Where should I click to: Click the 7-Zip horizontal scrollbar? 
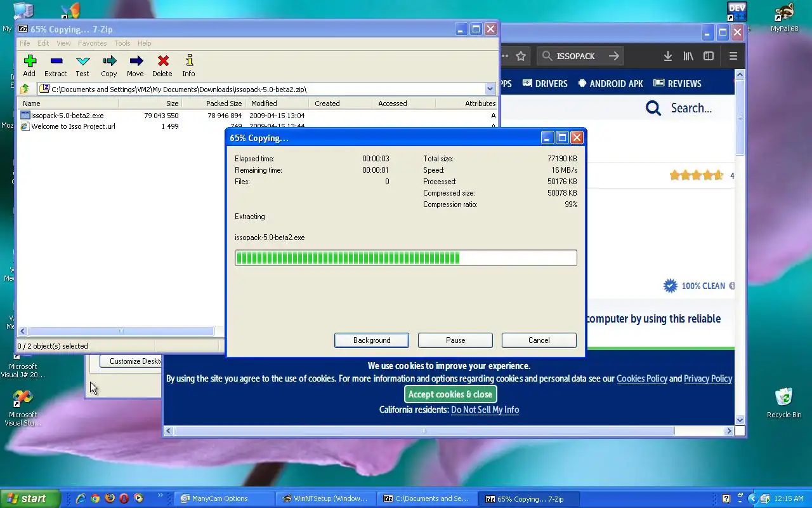click(x=121, y=331)
